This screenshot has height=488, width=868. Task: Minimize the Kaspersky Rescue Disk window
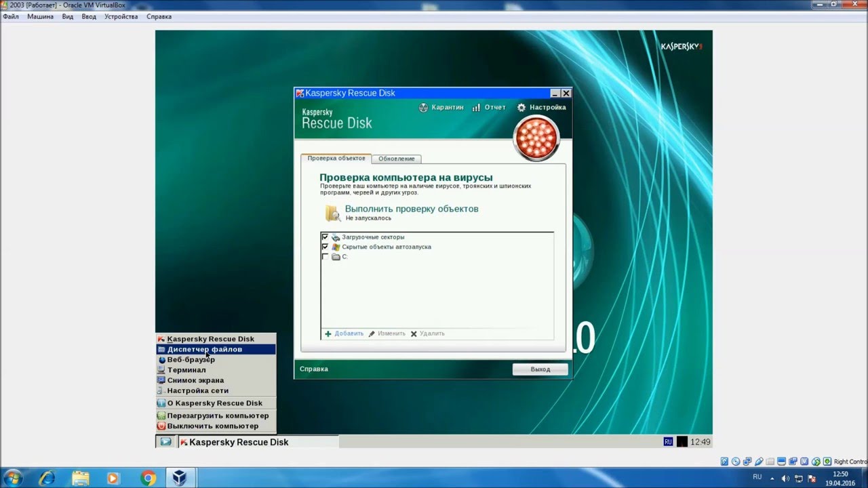click(x=555, y=93)
